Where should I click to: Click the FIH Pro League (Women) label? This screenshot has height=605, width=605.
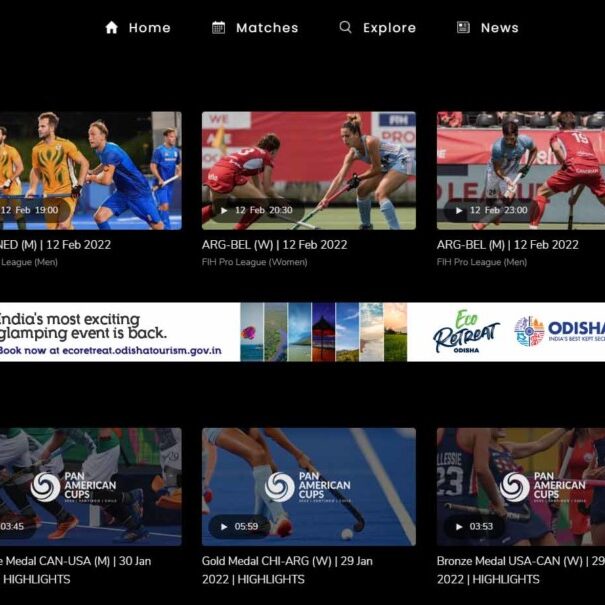tap(255, 262)
